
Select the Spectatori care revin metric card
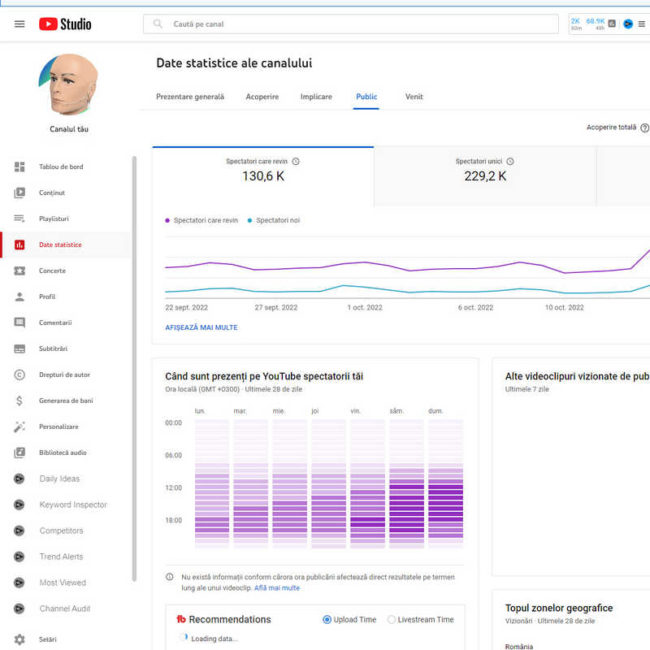tap(263, 176)
